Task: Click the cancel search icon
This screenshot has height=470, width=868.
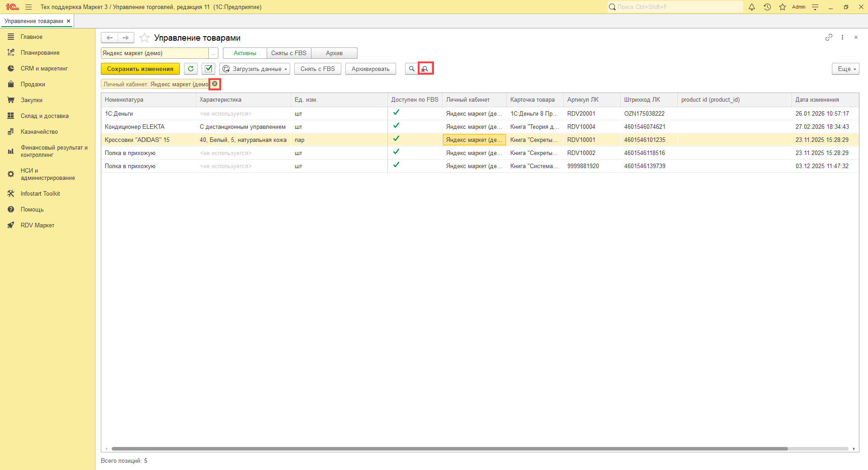Action: pos(425,69)
